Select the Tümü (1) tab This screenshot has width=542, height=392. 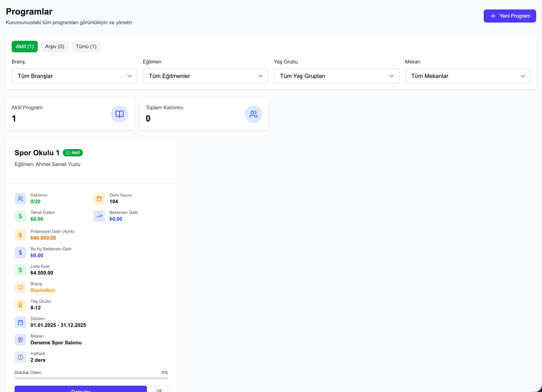[x=86, y=46]
